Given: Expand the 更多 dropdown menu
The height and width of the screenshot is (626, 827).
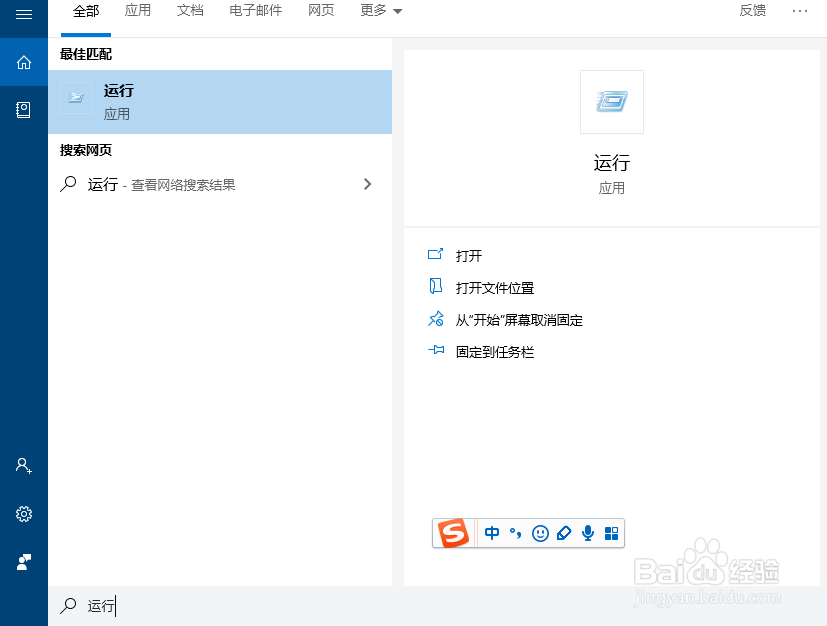Looking at the screenshot, I should click(x=378, y=10).
